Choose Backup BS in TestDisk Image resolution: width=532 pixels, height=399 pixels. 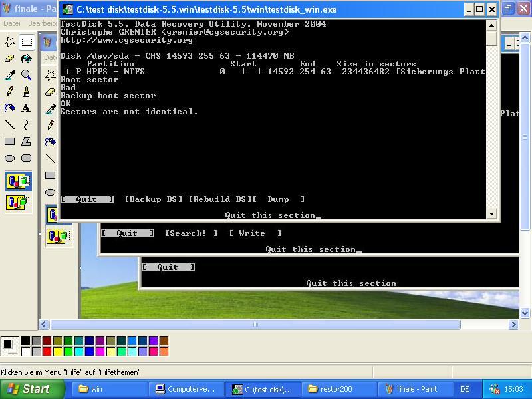(x=154, y=199)
